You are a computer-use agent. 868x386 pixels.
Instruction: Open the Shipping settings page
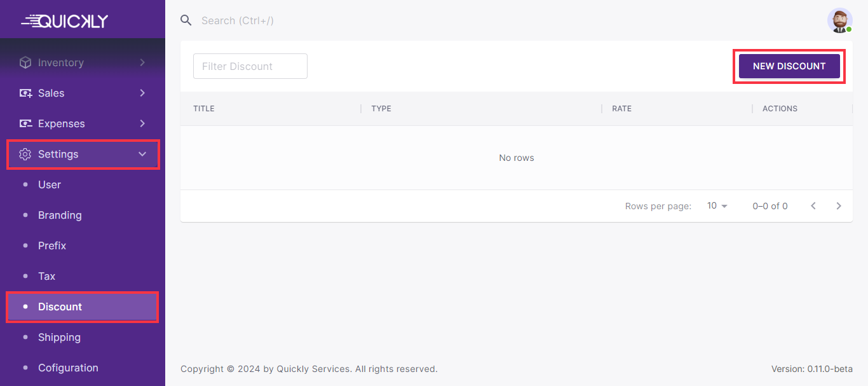click(x=59, y=337)
